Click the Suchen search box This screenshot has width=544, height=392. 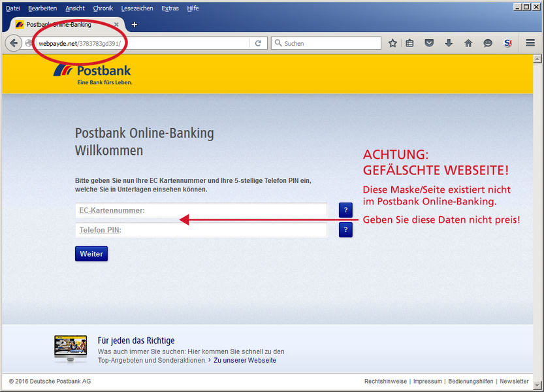point(326,43)
